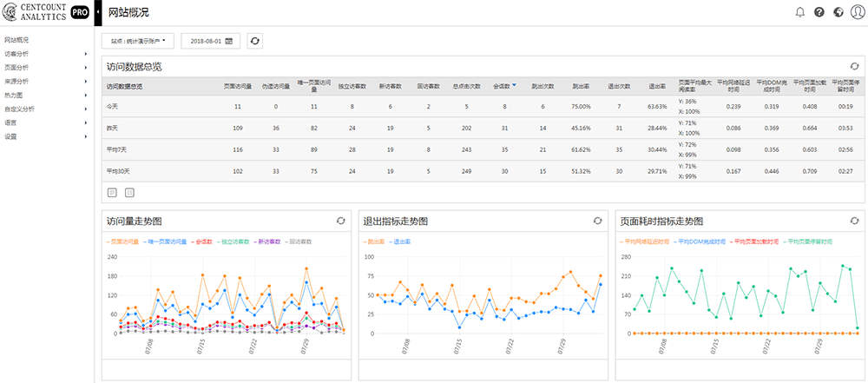Screen dimensions: 868x383
Task: Click the 63.63% exit rate cell
Action: 657,106
